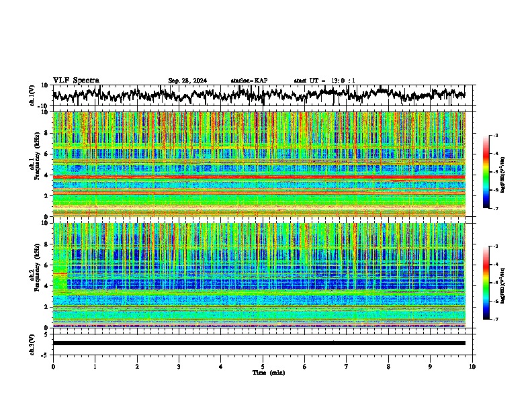This screenshot has height=411, width=532.
Task: Click the ch.2 spectrogram color scale bar
Action: (x=486, y=283)
